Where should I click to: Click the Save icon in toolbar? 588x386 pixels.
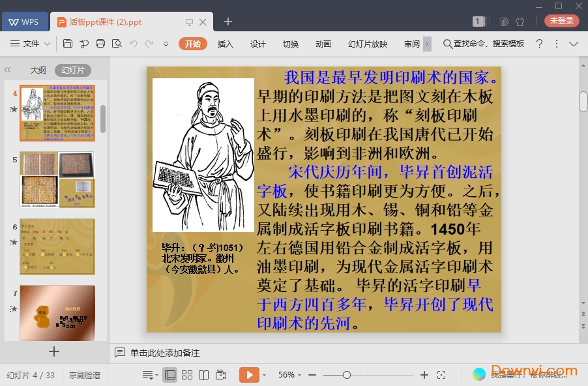pyautogui.click(x=68, y=44)
